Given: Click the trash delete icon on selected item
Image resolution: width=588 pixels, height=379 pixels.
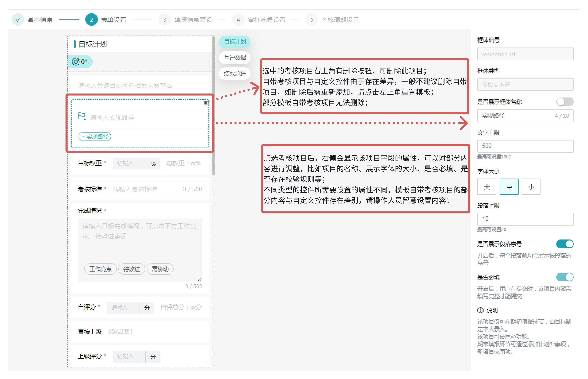Looking at the screenshot, I should (205, 103).
